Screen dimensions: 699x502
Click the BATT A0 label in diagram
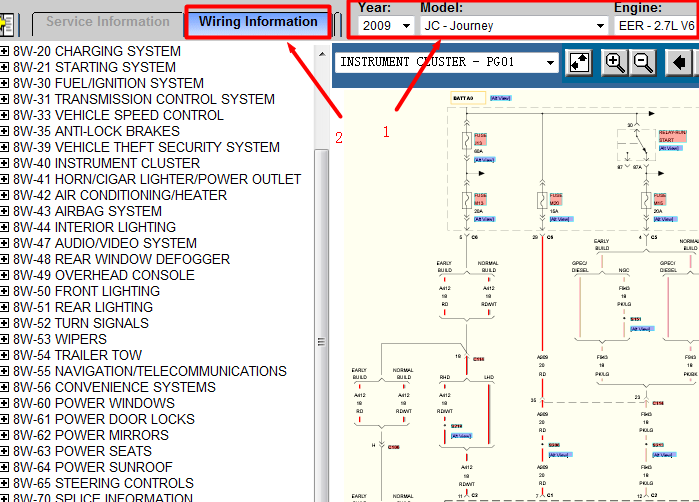coord(468,98)
